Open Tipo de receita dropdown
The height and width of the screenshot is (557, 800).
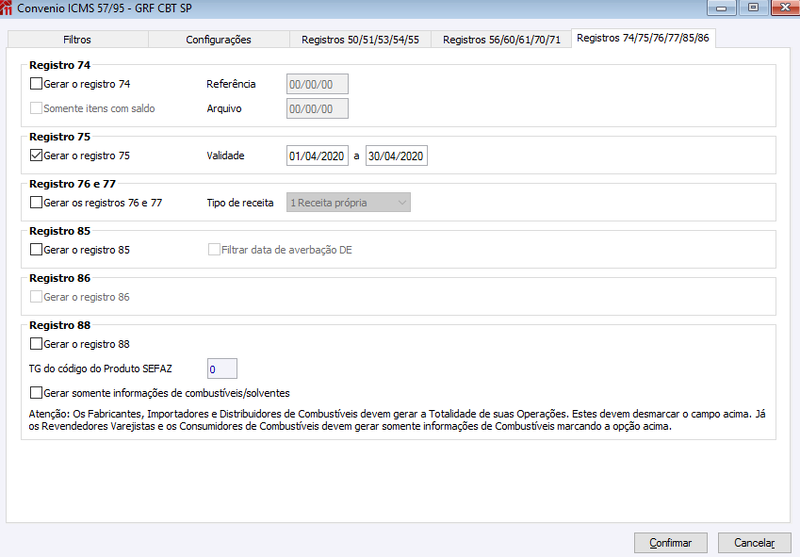click(x=348, y=202)
